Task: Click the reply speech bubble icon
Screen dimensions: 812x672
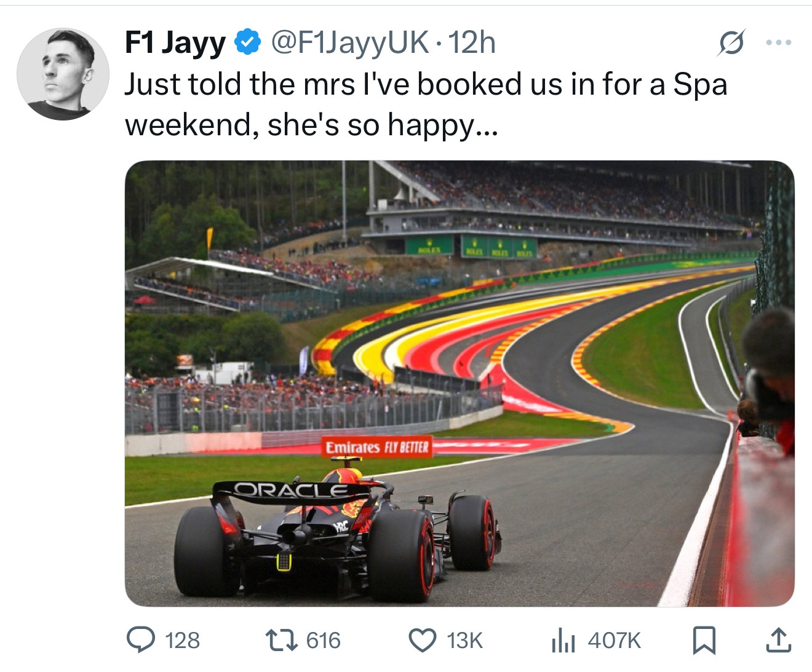Action: coord(141,640)
